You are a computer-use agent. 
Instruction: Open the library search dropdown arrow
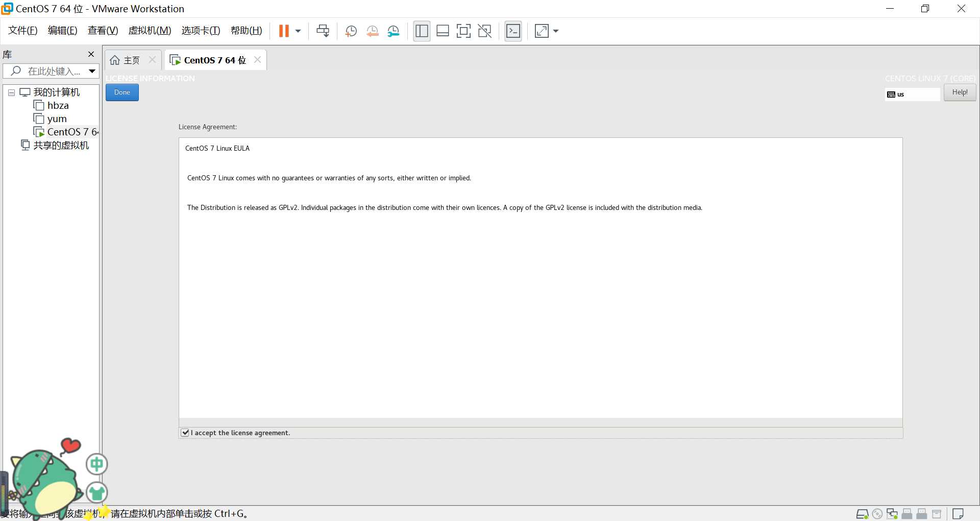pos(92,71)
